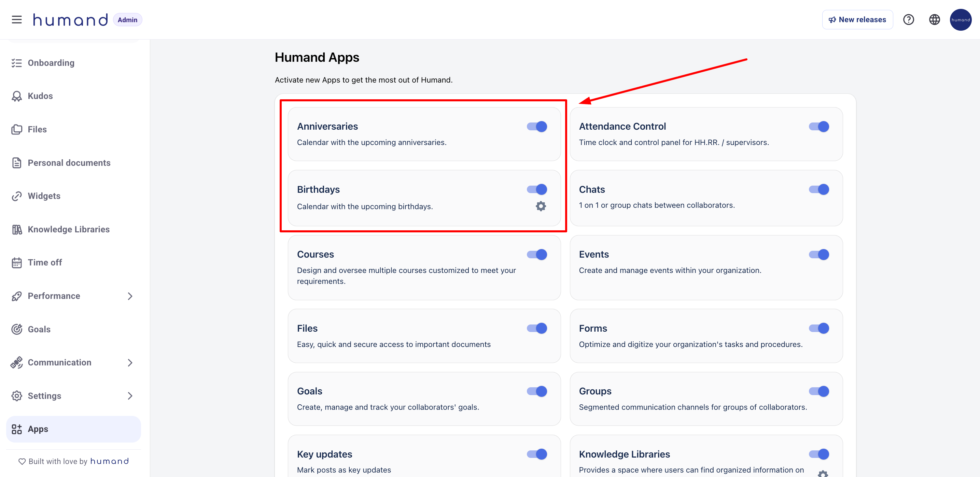Click the New releases button

tap(857, 19)
